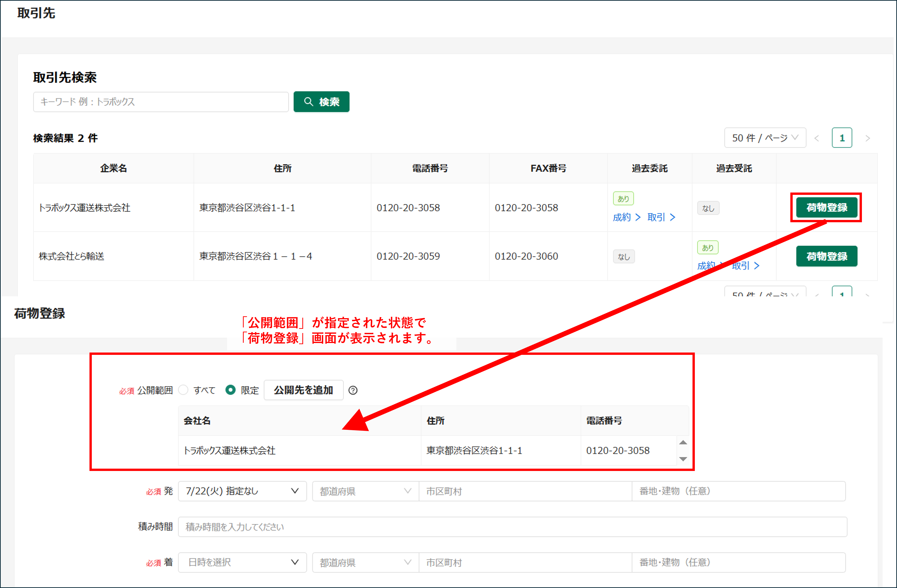The height and width of the screenshot is (588, 897).
Task: Open 都道府県 dropdown in 着 row
Action: pos(365,562)
